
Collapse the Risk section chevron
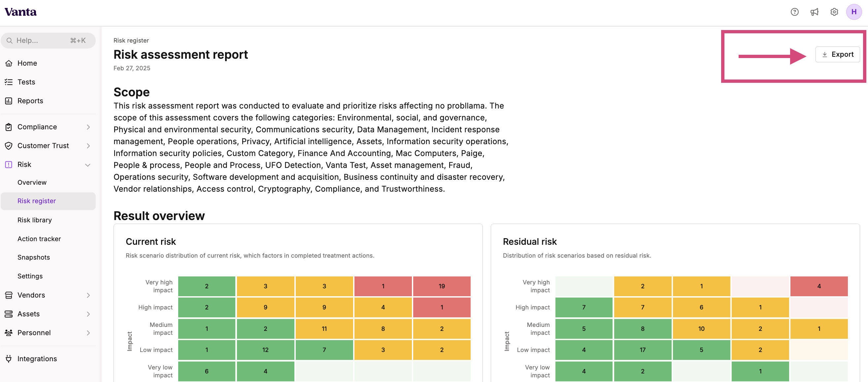pyautogui.click(x=88, y=165)
